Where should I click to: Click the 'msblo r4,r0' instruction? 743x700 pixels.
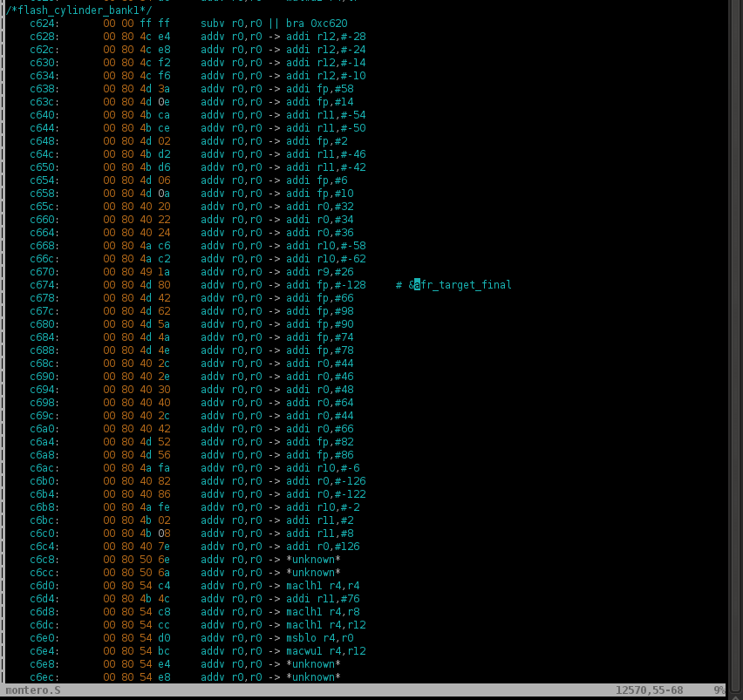pyautogui.click(x=320, y=638)
